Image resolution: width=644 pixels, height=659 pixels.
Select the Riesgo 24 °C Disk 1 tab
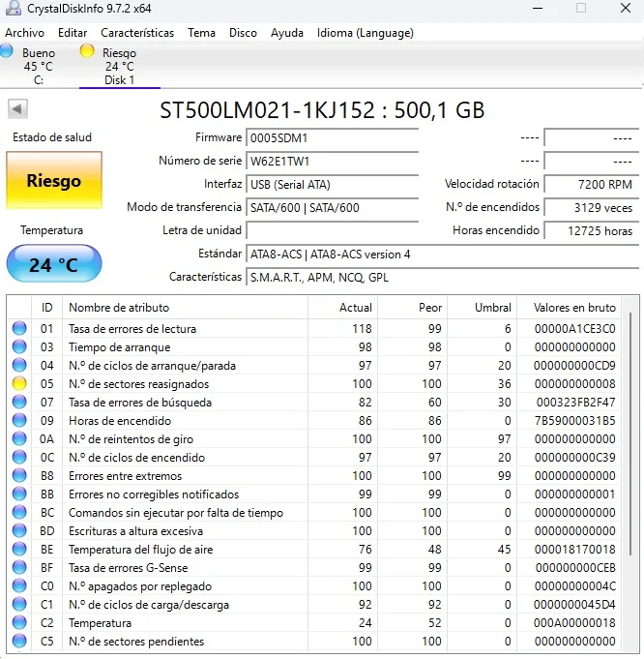pos(120,66)
